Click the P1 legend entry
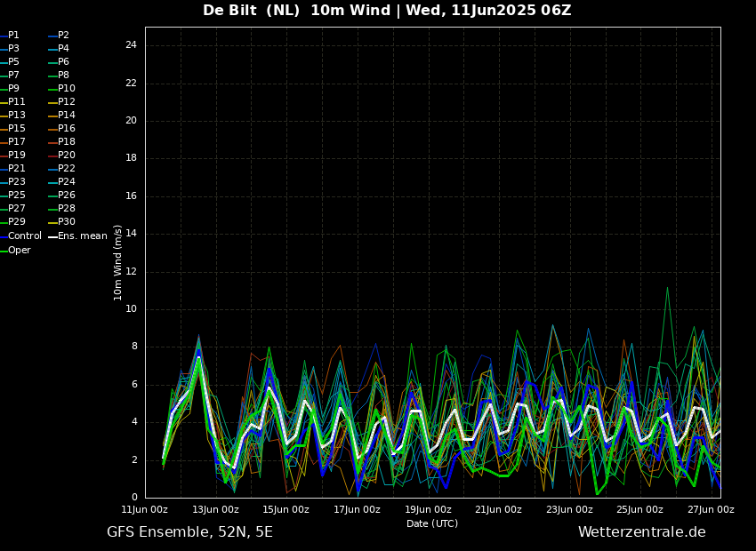The height and width of the screenshot is (551, 756). pos(13,36)
